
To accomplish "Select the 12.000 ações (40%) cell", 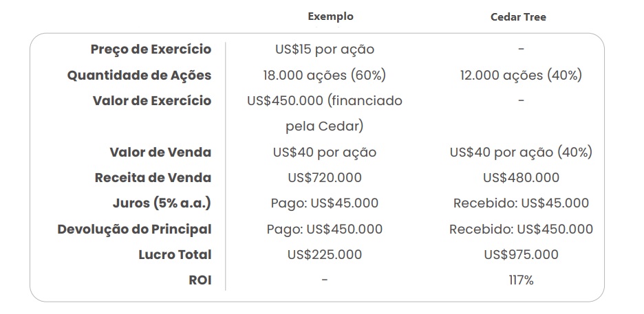I will [521, 75].
